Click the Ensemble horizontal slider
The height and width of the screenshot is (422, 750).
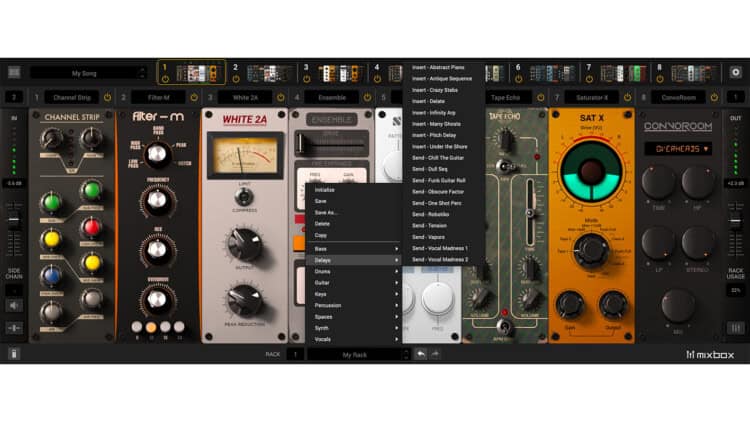tap(331, 143)
